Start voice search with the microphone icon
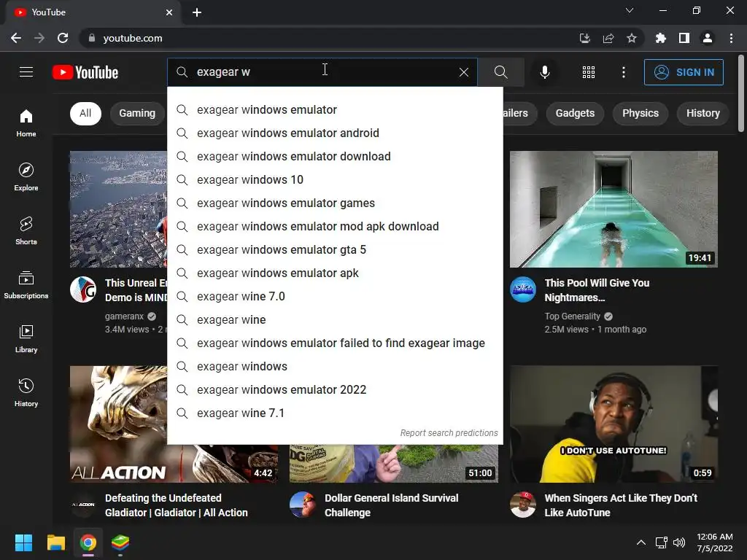This screenshot has height=560, width=747. (x=544, y=72)
